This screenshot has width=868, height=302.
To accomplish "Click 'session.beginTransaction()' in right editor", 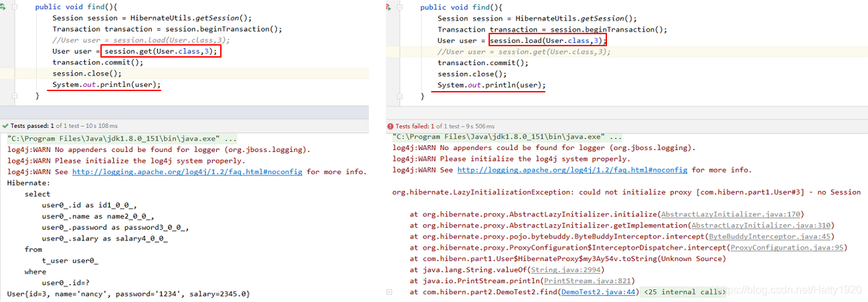I will (606, 29).
